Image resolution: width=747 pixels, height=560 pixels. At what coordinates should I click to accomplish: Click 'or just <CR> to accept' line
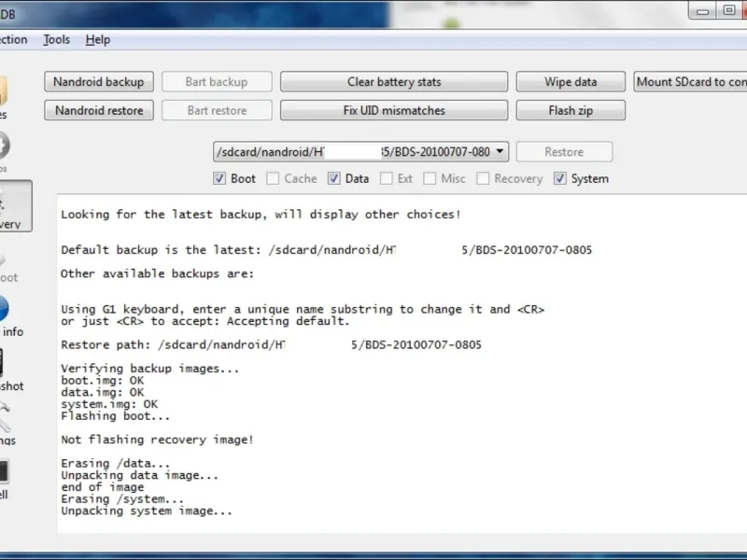pyautogui.click(x=205, y=321)
